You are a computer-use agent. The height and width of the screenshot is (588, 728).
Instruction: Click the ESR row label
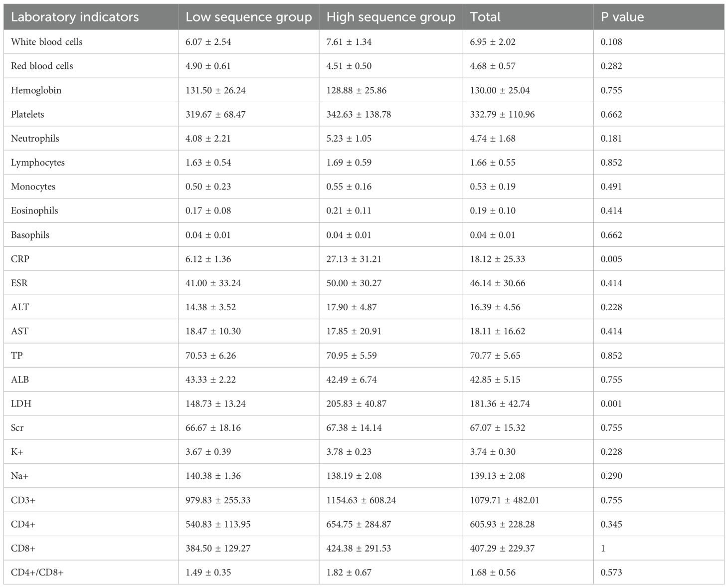click(19, 283)
